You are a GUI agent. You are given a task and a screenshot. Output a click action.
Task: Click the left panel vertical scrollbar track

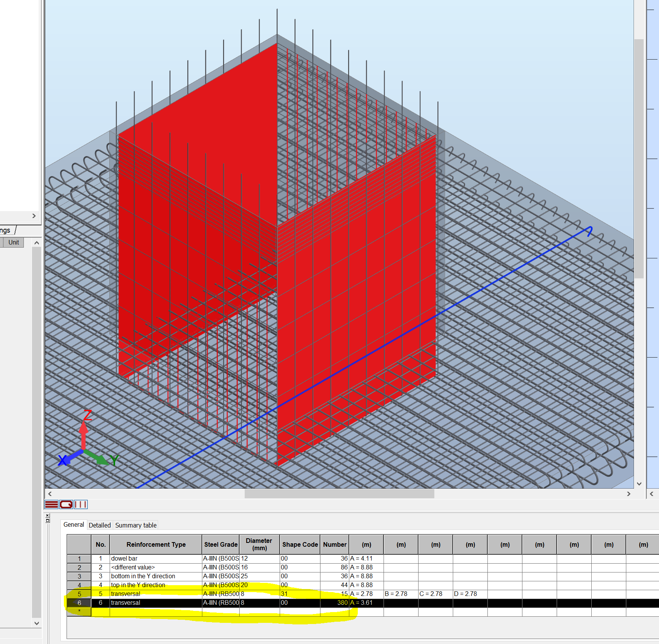[37, 433]
